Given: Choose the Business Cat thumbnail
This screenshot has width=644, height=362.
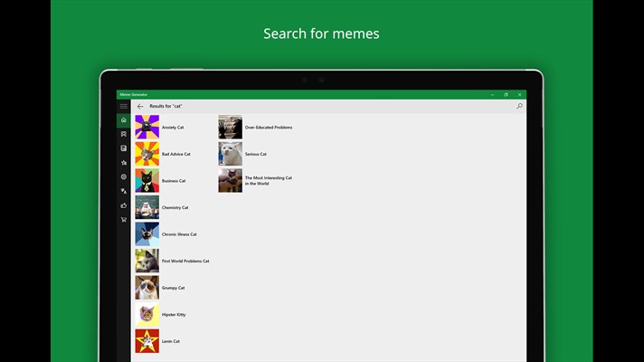Looking at the screenshot, I should pos(147,181).
